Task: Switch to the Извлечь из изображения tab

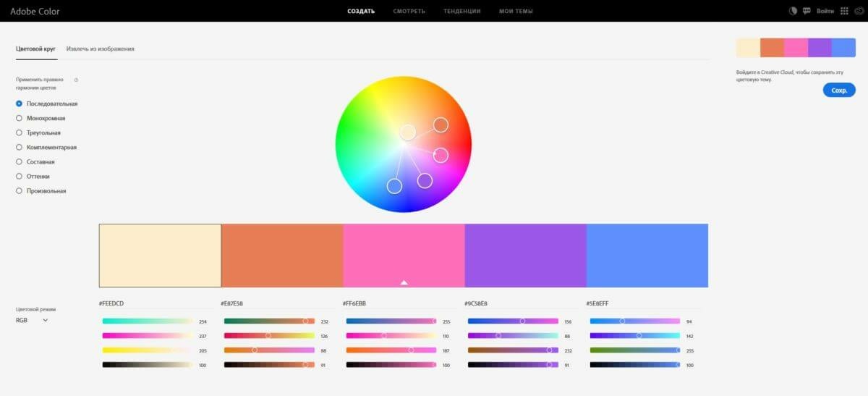Action: coord(101,49)
